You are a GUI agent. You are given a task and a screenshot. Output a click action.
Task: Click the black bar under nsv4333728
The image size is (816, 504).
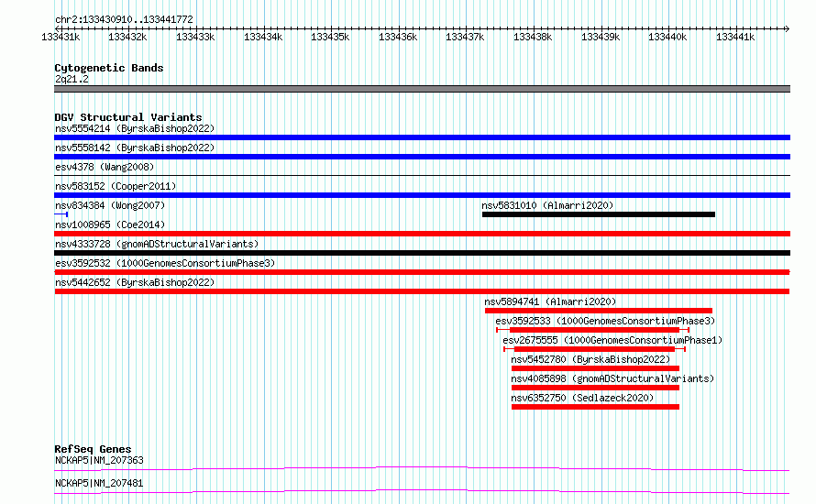tap(422, 253)
